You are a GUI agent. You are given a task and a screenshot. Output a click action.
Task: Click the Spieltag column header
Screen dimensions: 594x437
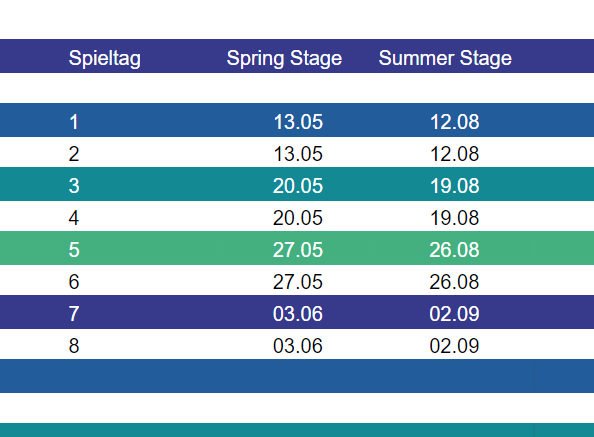105,59
